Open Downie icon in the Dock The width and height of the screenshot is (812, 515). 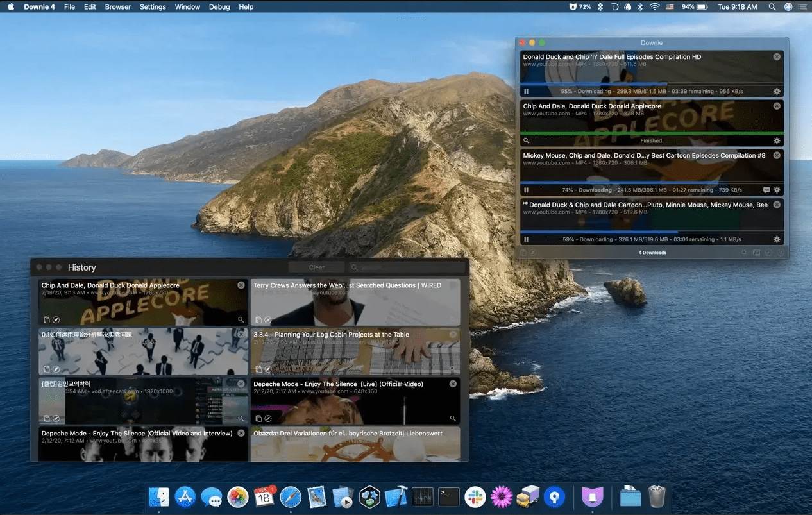click(593, 496)
